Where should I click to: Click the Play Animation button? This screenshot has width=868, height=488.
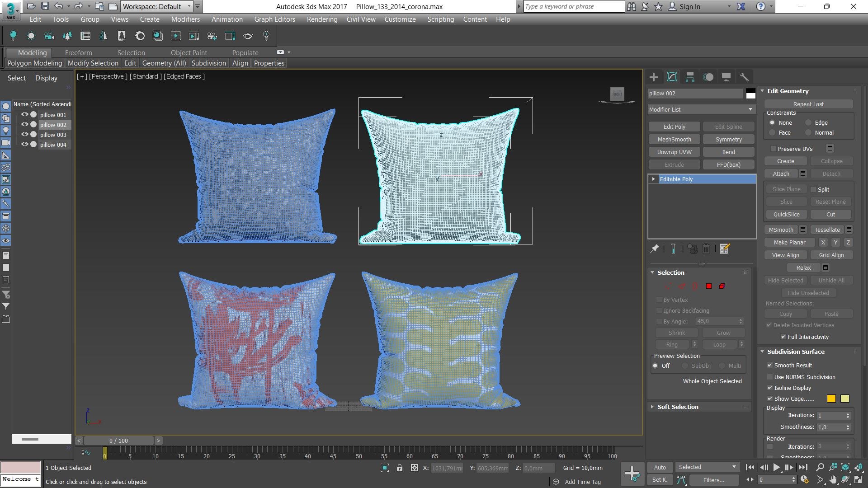click(x=776, y=467)
